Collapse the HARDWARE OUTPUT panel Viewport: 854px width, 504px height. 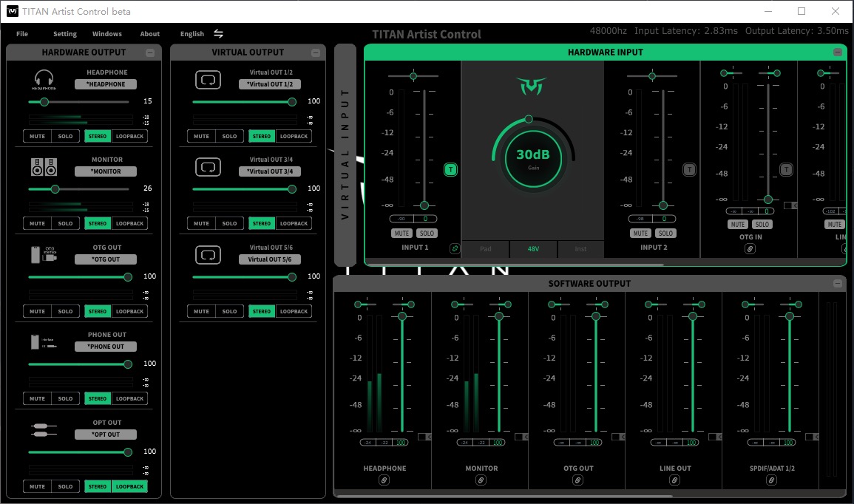pyautogui.click(x=150, y=52)
